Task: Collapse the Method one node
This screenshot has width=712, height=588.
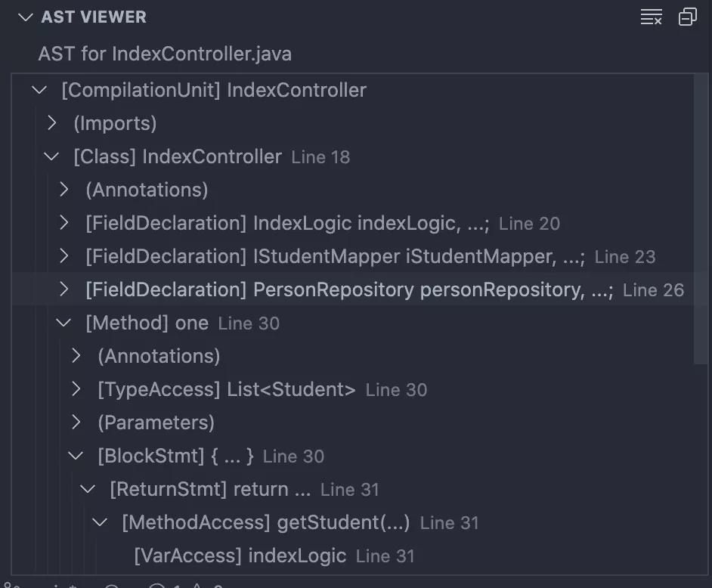Action: 63,323
